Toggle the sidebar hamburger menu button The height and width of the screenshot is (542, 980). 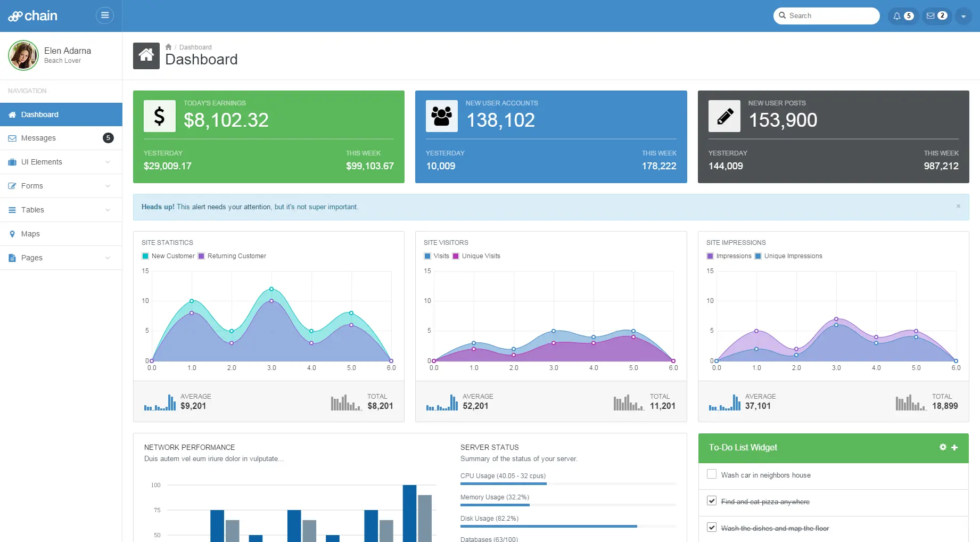click(x=105, y=15)
